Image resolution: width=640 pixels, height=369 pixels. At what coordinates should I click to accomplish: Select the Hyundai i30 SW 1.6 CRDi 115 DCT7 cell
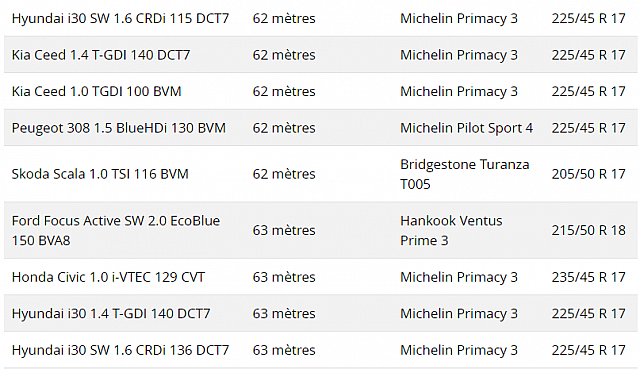click(x=120, y=18)
